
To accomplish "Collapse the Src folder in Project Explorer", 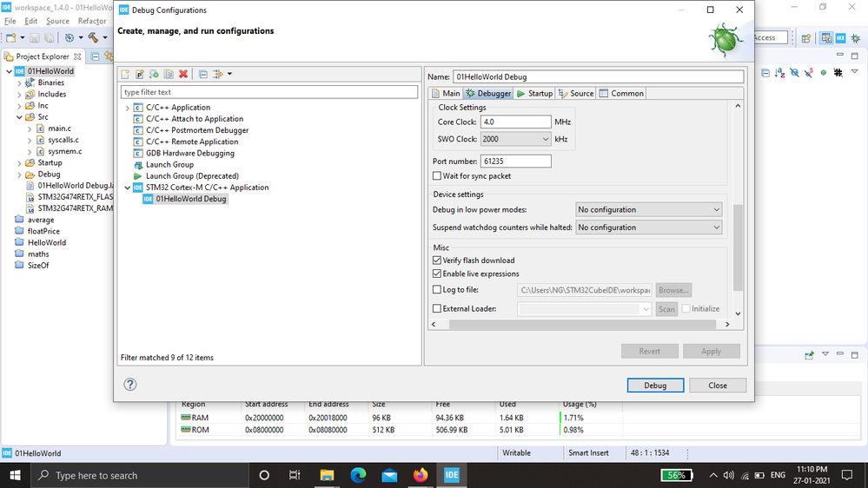I will tap(19, 117).
